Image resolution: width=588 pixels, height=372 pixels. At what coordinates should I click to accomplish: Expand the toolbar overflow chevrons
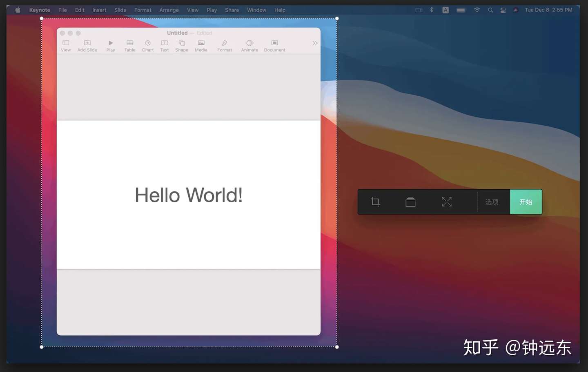[315, 43]
